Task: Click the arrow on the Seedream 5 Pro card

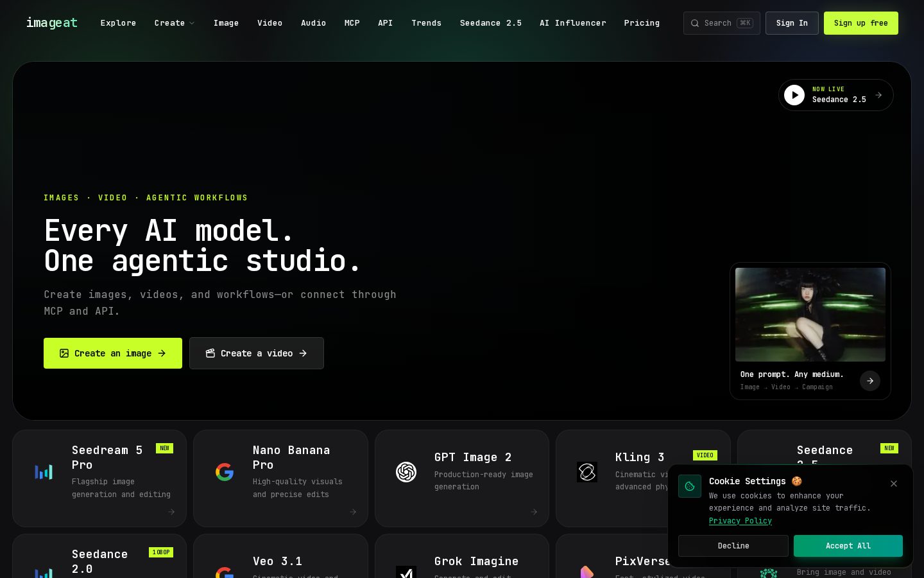Action: [x=171, y=512]
